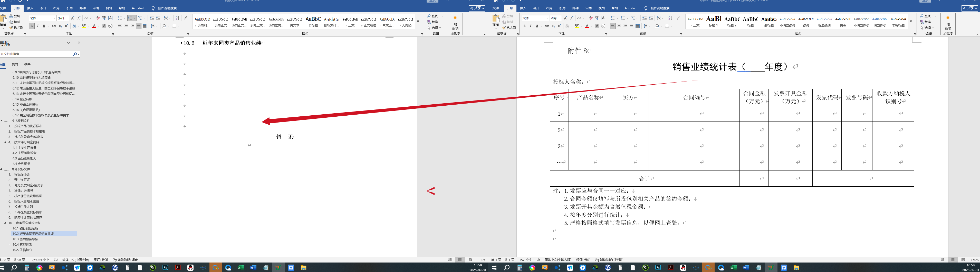Open the borders dropdown in 销售业绩统计表 window
This screenshot has width=980, height=272.
672,26
